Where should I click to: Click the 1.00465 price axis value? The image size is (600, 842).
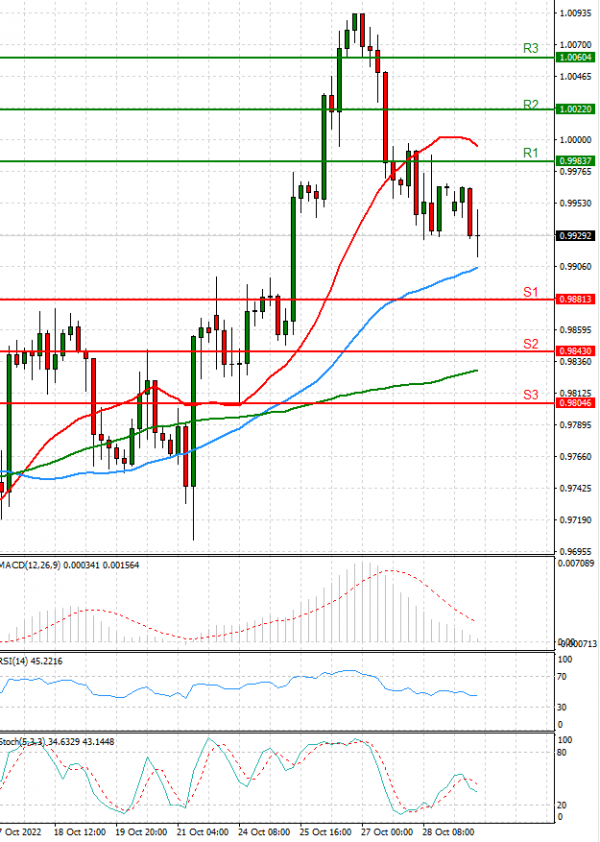click(x=575, y=76)
